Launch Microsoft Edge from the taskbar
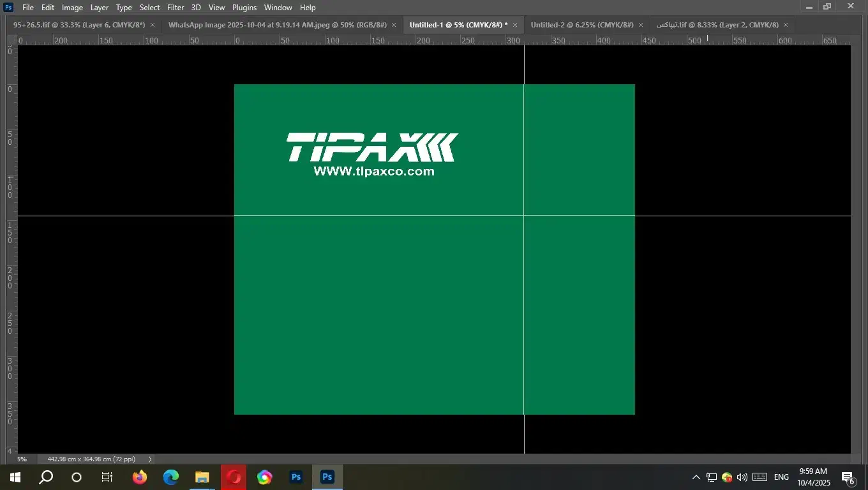 click(170, 477)
